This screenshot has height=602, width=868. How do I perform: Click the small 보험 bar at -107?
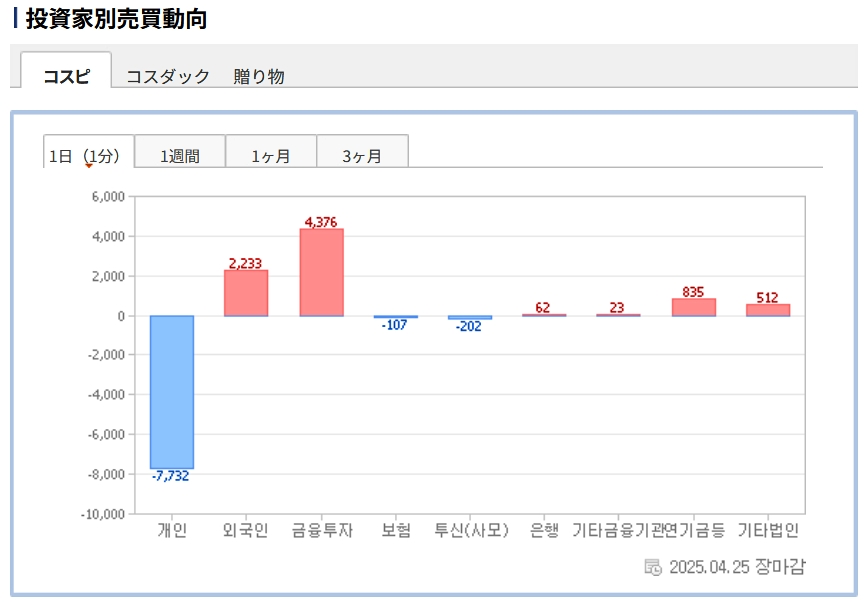pyautogui.click(x=396, y=317)
